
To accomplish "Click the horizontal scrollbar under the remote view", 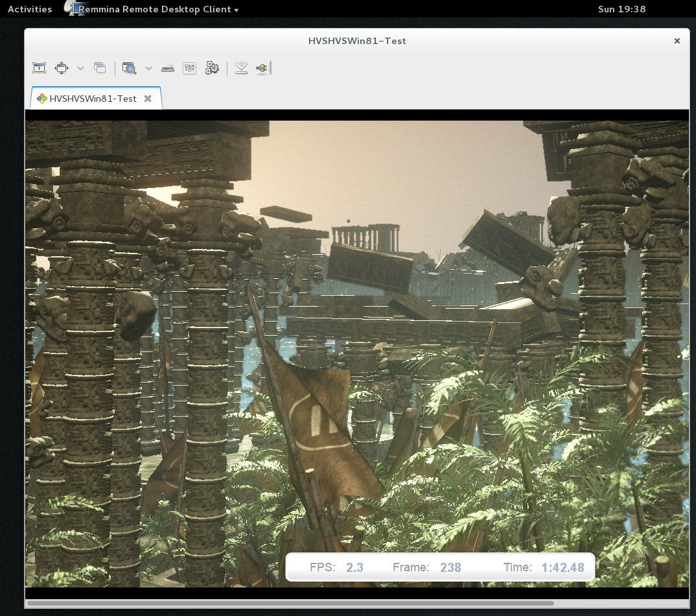I will coord(290,603).
